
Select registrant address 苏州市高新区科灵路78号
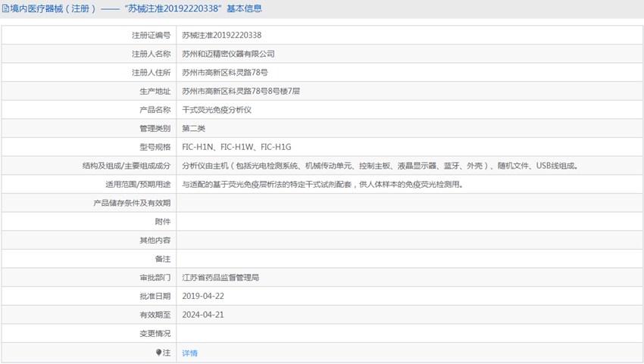point(225,73)
